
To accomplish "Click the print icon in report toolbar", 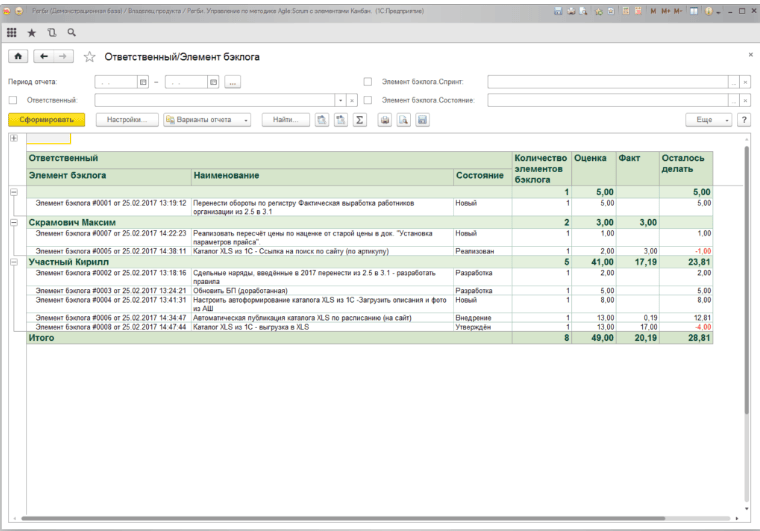I will point(384,119).
